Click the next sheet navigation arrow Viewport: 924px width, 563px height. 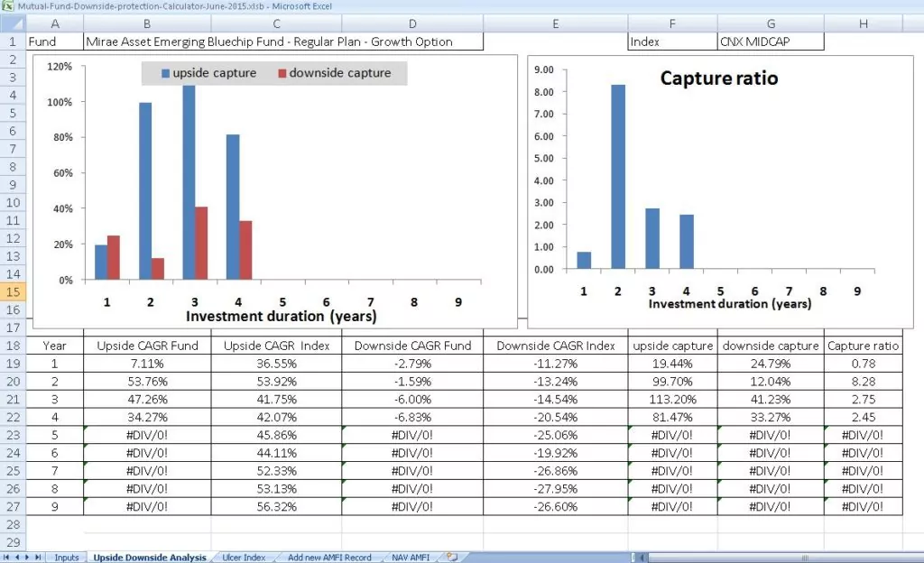27,557
